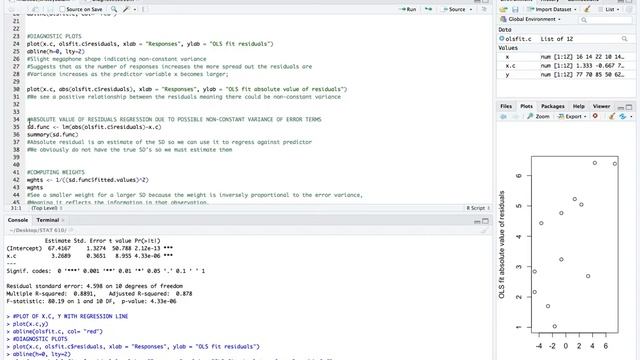The width and height of the screenshot is (640, 360).
Task: Click the document outline icon in editor
Action: point(484,9)
